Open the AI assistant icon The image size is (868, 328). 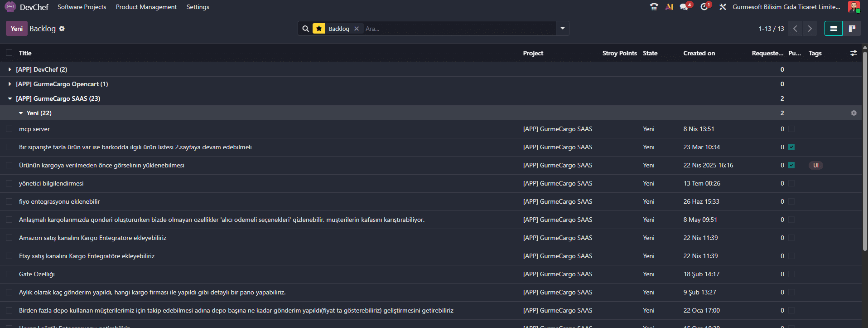(x=669, y=7)
